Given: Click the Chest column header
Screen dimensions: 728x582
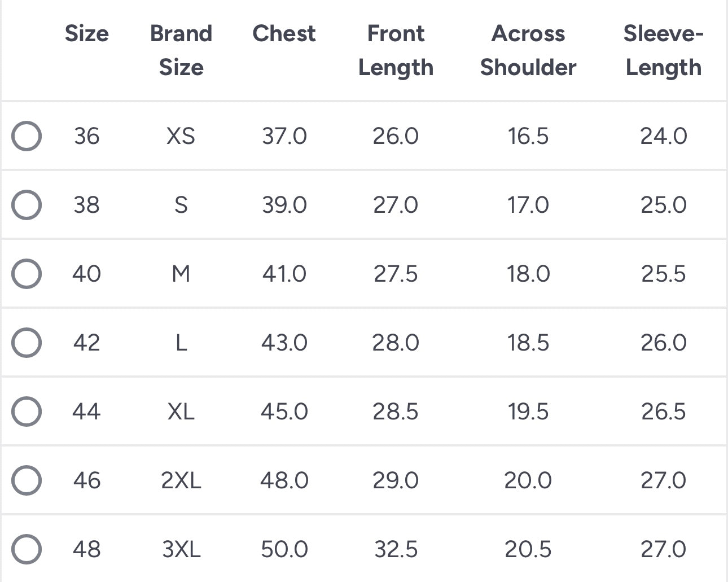Looking at the screenshot, I should 284,34.
